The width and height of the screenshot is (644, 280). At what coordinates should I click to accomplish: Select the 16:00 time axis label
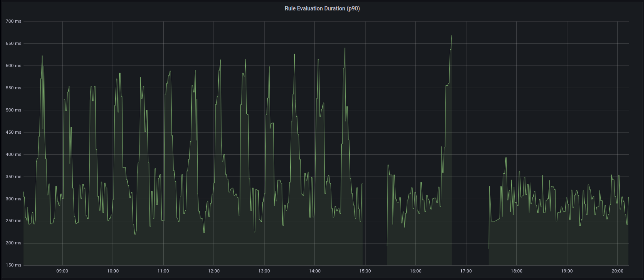[416, 271]
